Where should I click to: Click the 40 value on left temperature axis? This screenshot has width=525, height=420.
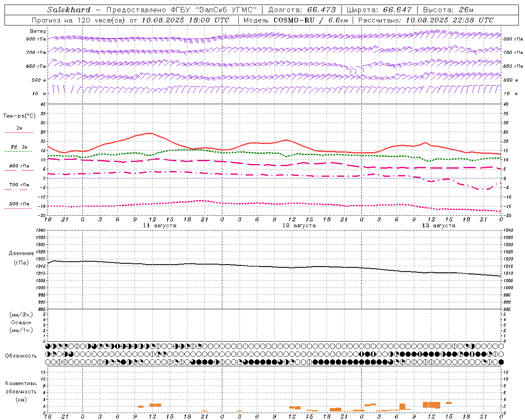[43, 104]
